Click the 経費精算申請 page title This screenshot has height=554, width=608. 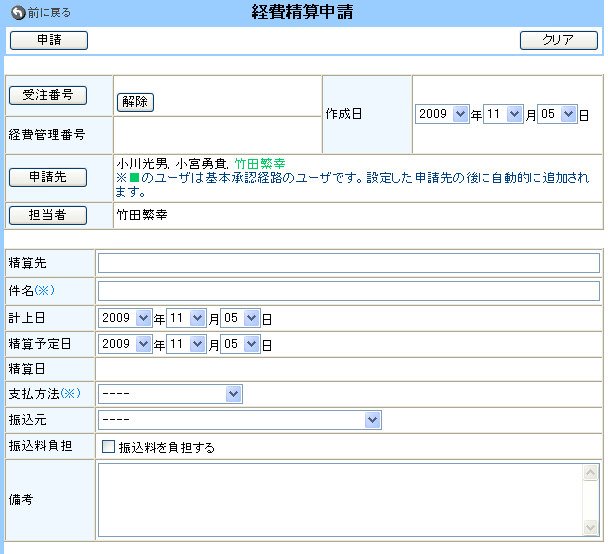[x=302, y=12]
